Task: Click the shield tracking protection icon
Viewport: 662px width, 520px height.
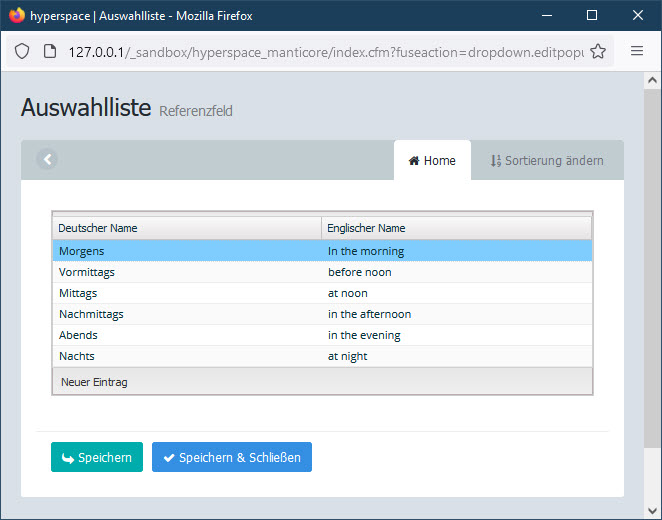Action: pyautogui.click(x=22, y=52)
